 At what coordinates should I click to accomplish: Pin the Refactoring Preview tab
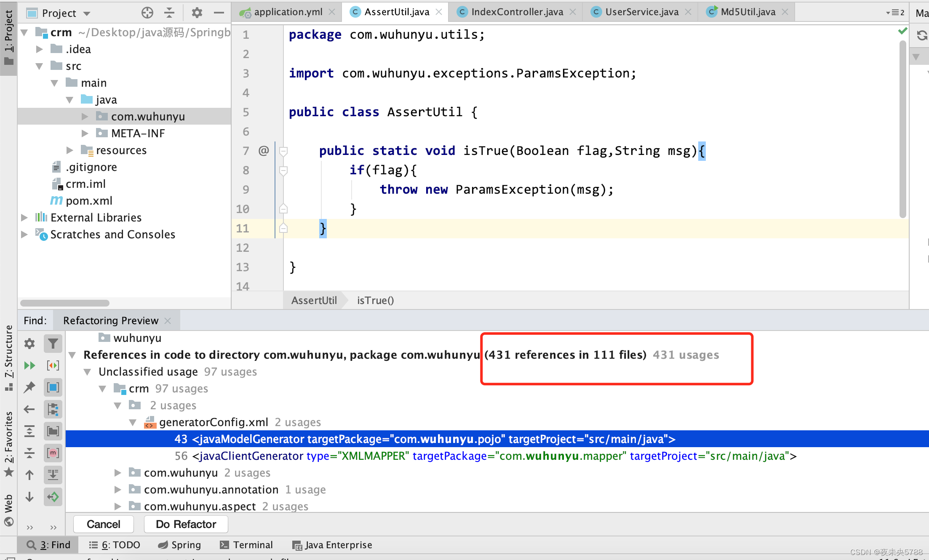[29, 387]
